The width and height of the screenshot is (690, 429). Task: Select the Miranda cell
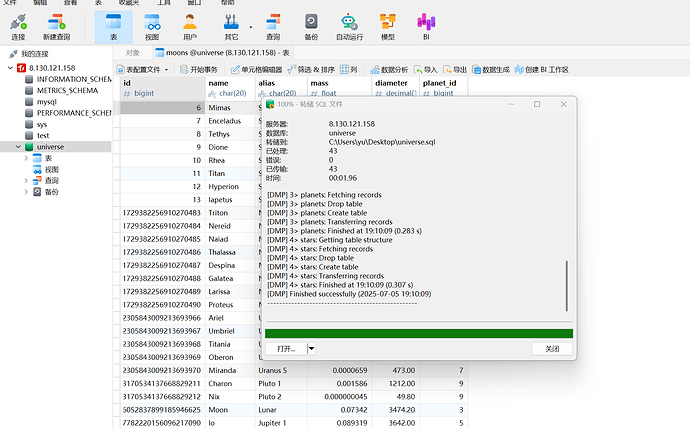pyautogui.click(x=230, y=370)
